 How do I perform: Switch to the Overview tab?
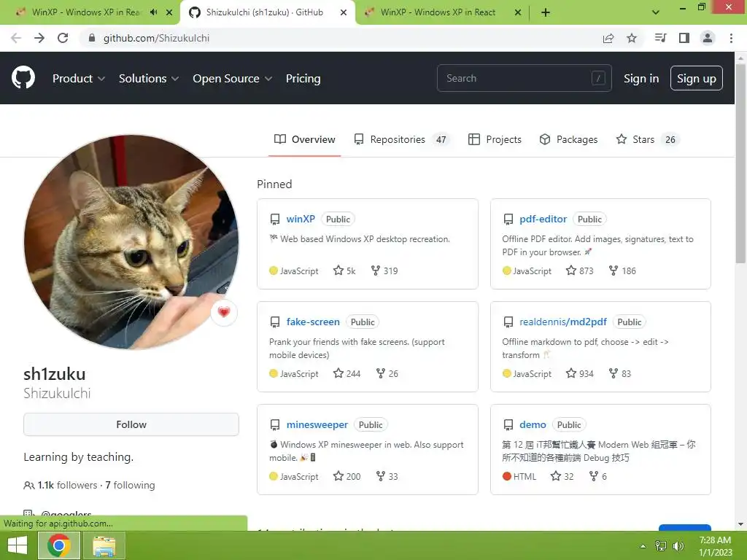click(x=304, y=139)
